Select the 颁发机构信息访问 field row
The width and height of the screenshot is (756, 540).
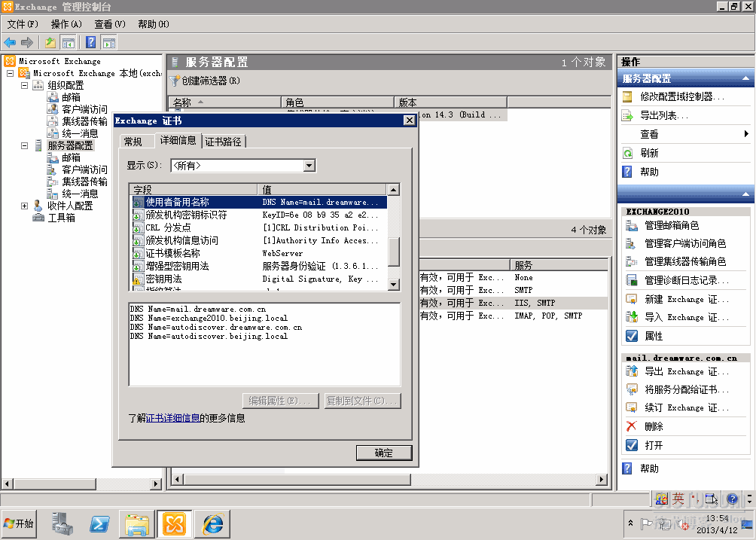259,240
